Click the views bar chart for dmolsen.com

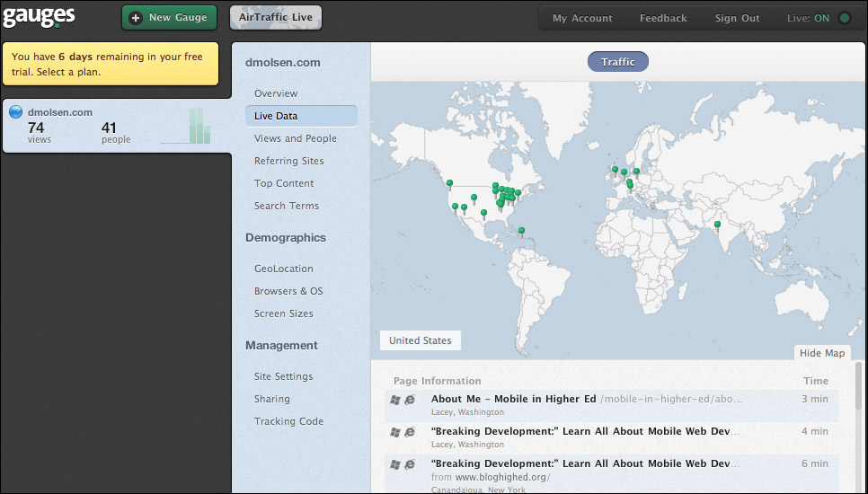pos(186,126)
